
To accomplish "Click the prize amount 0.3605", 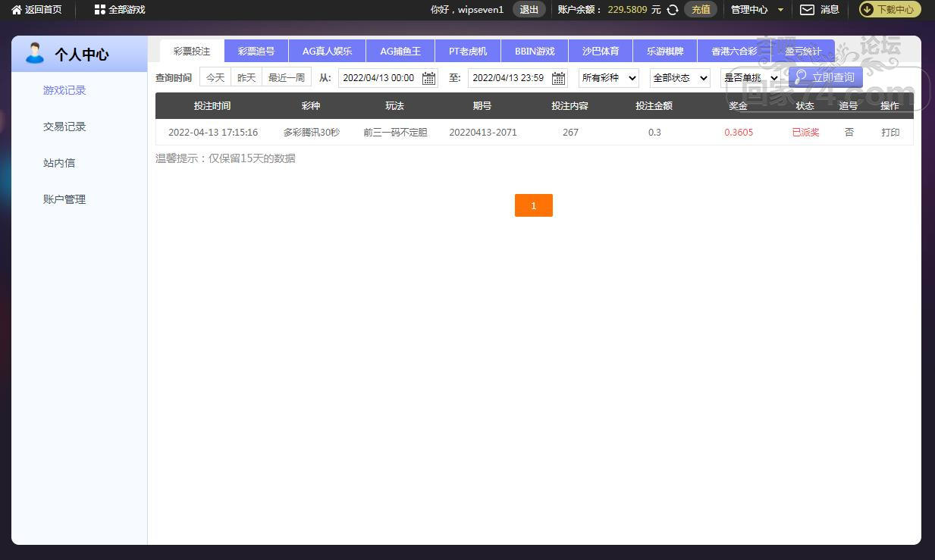I will click(739, 133).
